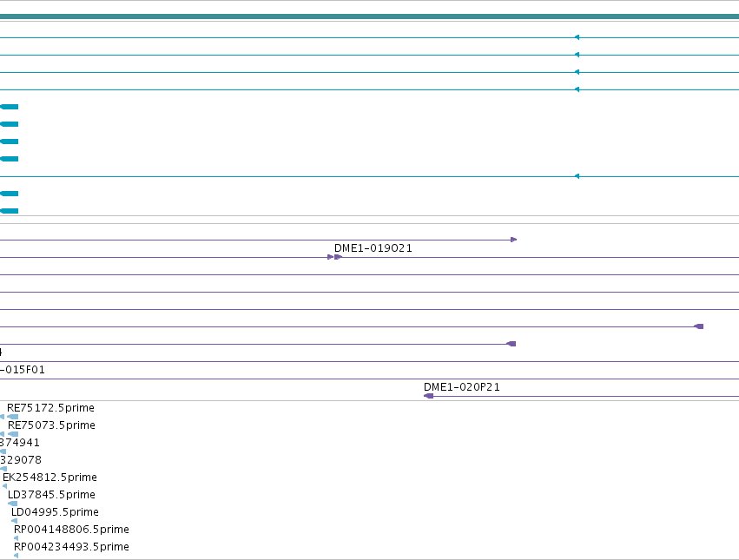Click the LD37845.5prime label

click(51, 495)
